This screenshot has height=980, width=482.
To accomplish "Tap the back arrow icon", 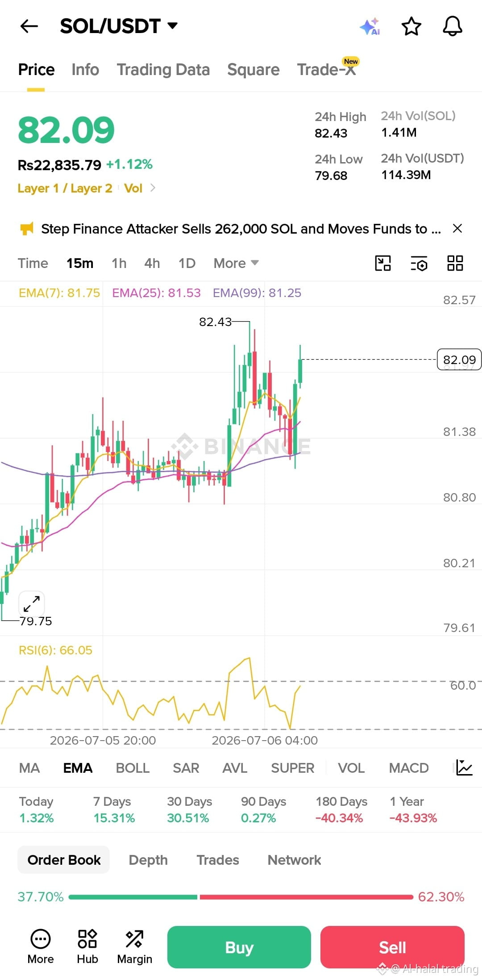I will (29, 26).
